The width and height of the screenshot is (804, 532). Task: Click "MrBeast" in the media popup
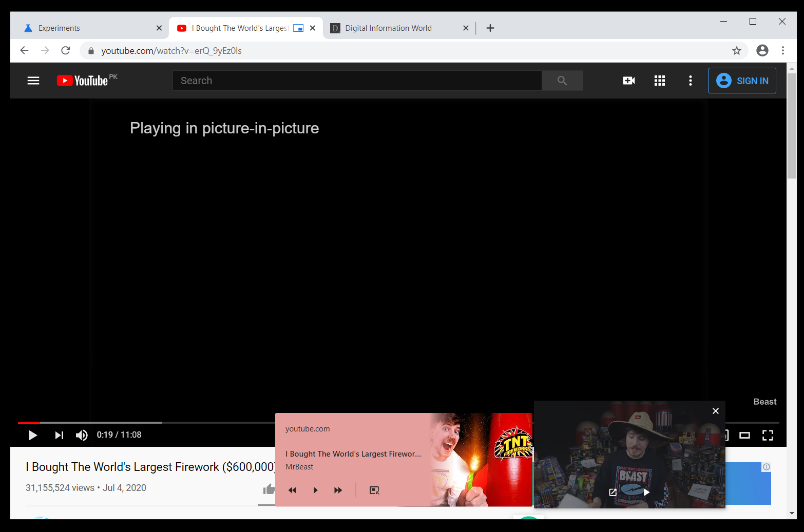tap(299, 467)
